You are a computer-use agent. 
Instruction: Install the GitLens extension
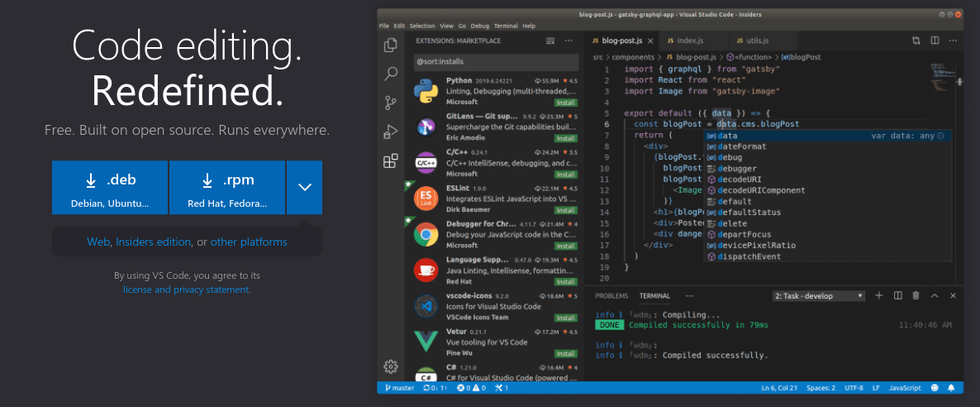click(x=566, y=138)
